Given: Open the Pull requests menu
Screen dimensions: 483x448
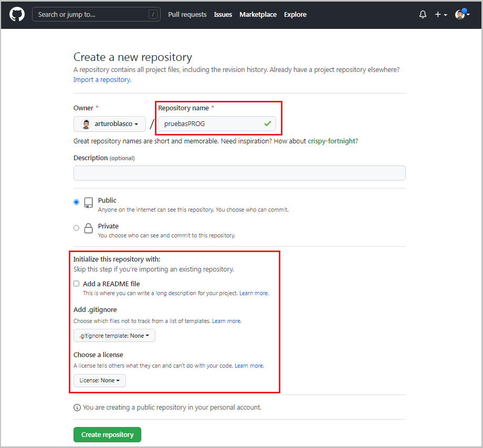Looking at the screenshot, I should coord(187,14).
